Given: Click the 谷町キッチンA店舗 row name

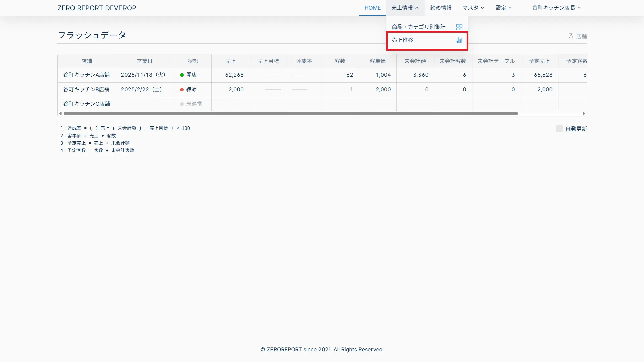Looking at the screenshot, I should coord(87,75).
